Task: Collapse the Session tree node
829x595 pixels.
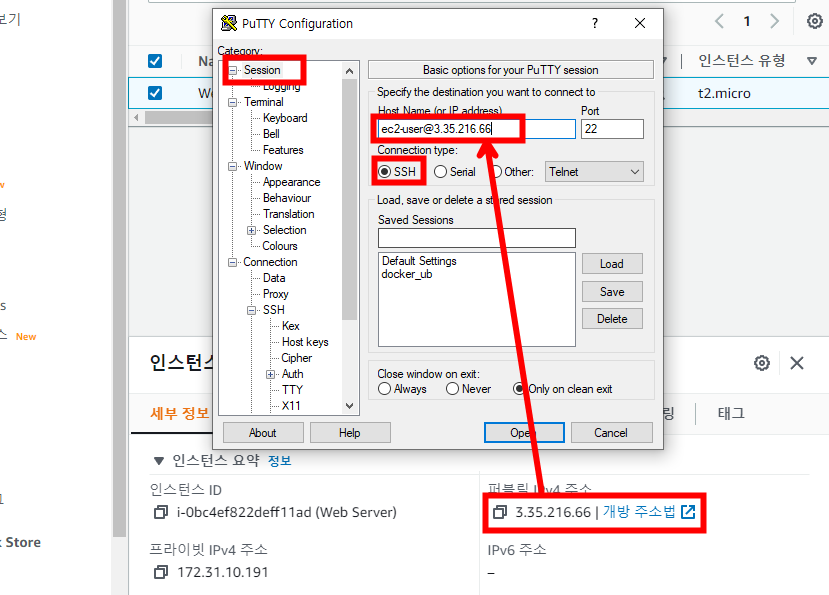Action: coord(233,70)
